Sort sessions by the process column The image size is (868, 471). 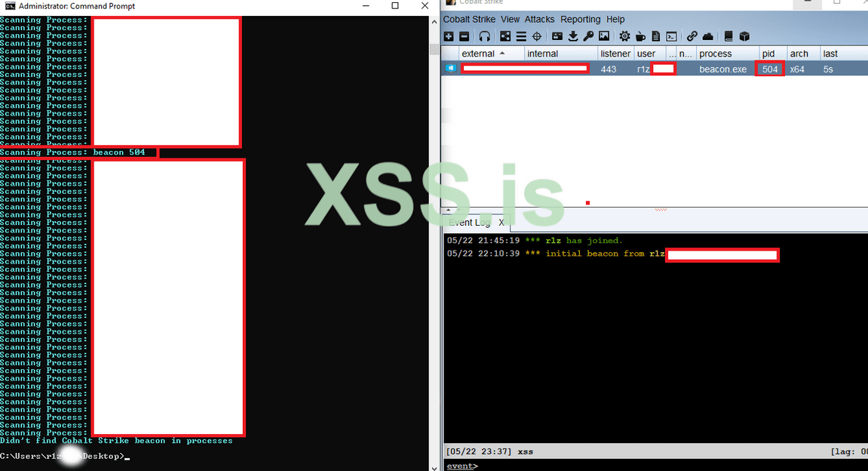(x=728, y=54)
